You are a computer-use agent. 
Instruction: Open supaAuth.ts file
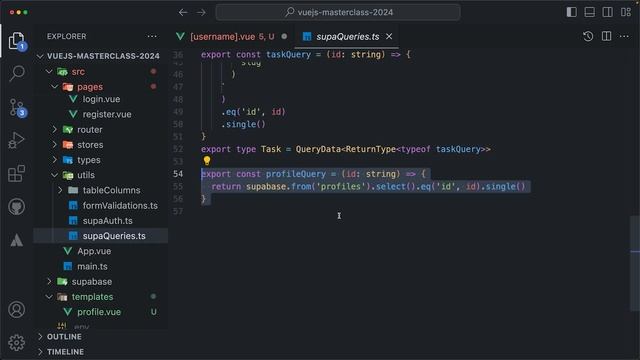[x=107, y=221]
